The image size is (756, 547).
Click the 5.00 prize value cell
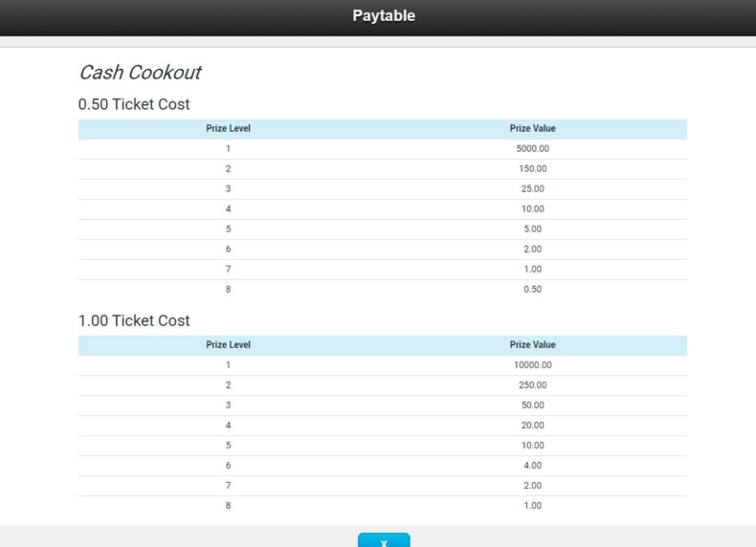point(532,229)
